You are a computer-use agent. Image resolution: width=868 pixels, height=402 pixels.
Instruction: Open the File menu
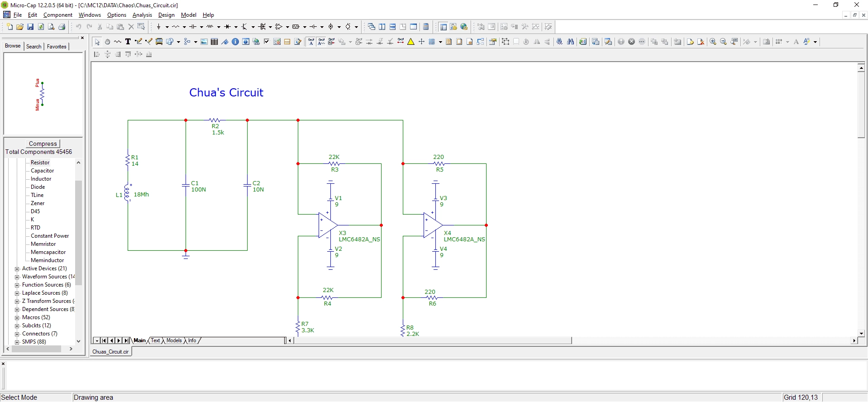18,15
